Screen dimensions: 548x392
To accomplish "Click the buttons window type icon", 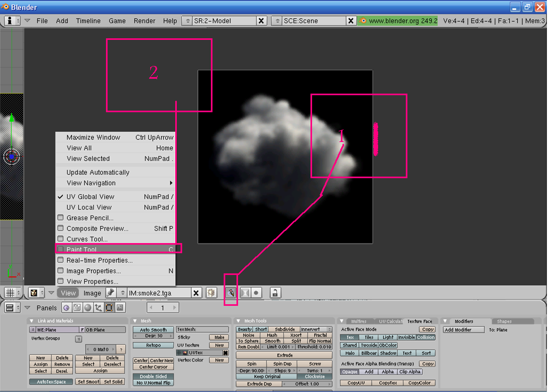I will [12, 307].
